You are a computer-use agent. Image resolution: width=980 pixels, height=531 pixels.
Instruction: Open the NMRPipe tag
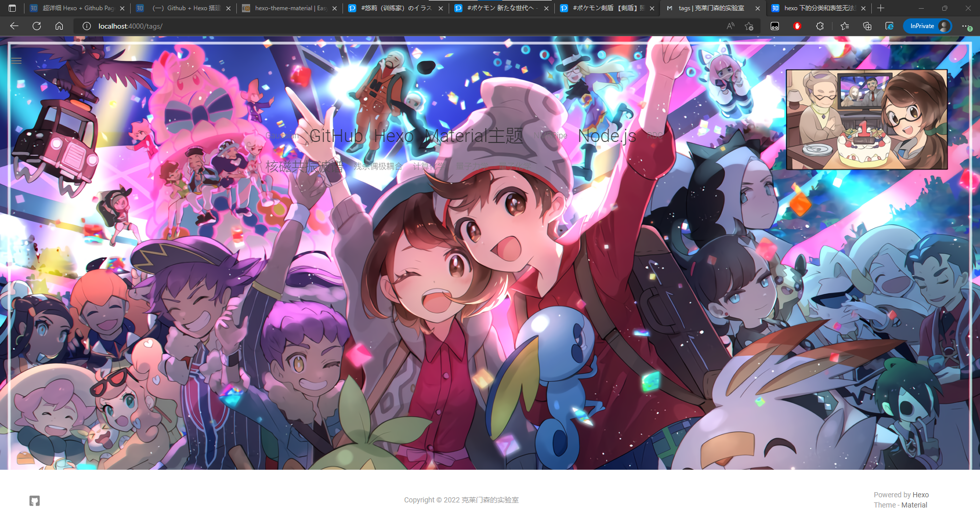(550, 136)
